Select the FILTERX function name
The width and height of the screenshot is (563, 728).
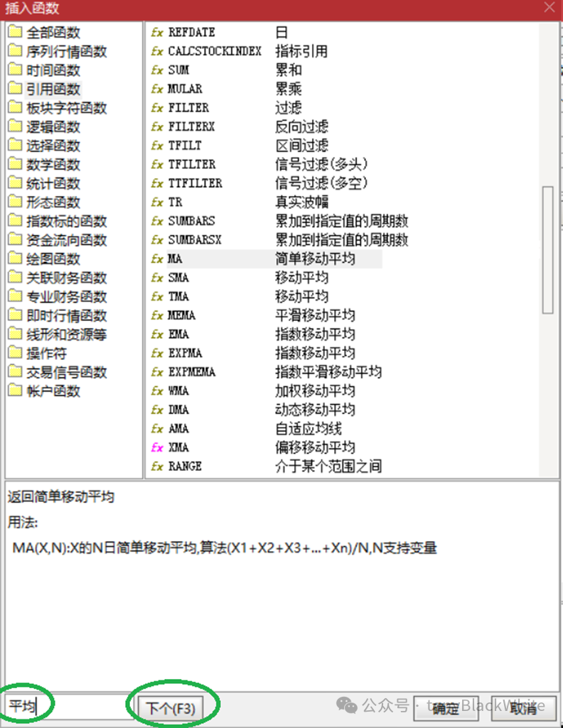click(x=191, y=126)
